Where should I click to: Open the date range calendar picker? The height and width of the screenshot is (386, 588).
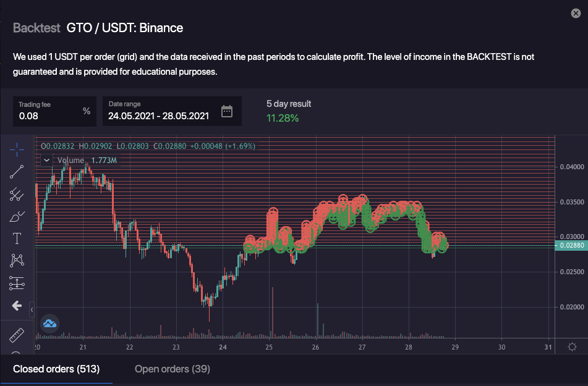pos(227,111)
